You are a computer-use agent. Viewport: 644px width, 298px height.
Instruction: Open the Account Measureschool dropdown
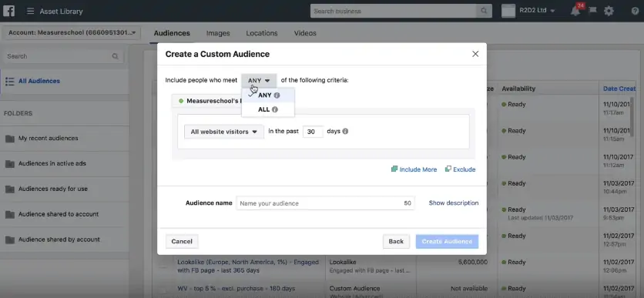pyautogui.click(x=72, y=33)
